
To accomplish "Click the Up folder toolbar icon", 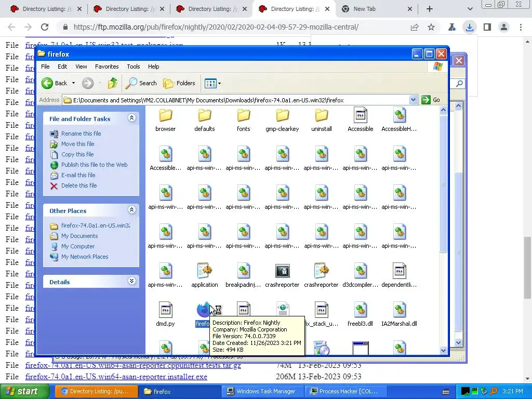I will (112, 83).
